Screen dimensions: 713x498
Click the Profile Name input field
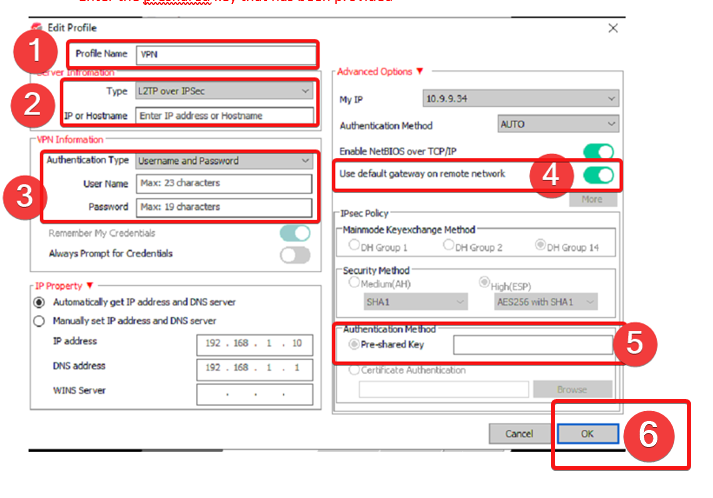(225, 53)
